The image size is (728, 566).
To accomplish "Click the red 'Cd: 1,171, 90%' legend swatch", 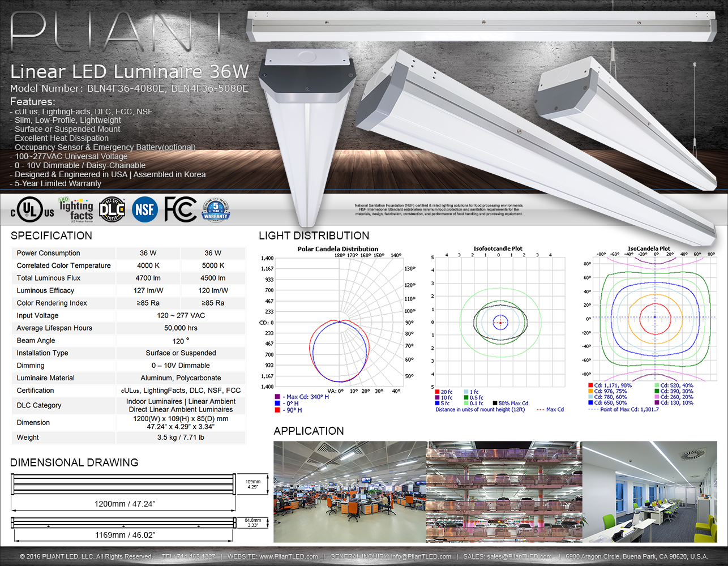I will (x=590, y=385).
